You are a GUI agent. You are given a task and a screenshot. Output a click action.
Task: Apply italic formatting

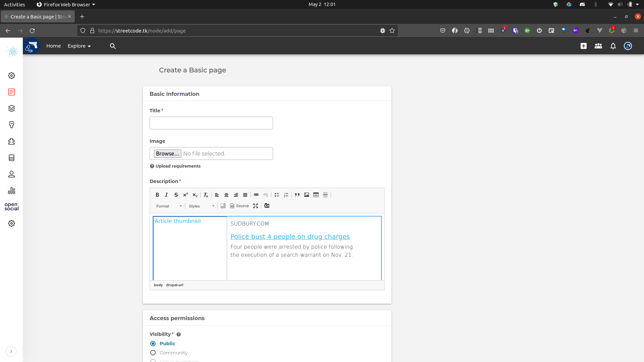[x=167, y=195]
